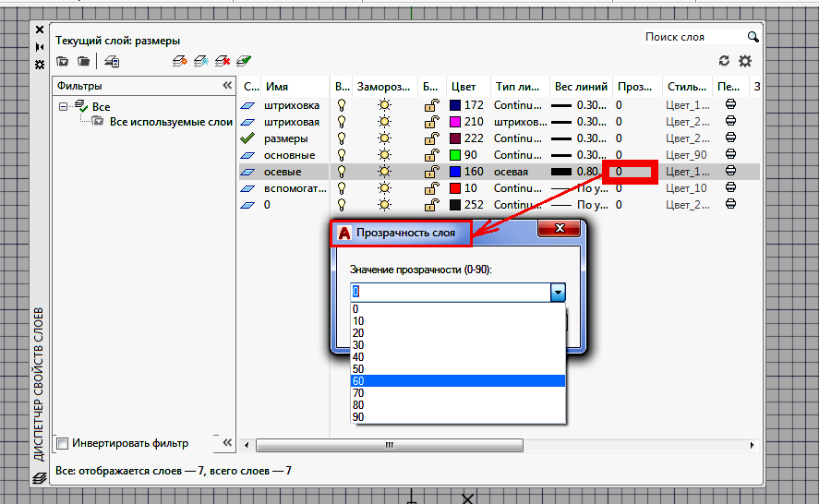Choose 90 from the transparency list
Screen dimensions: 819x504
click(x=457, y=416)
